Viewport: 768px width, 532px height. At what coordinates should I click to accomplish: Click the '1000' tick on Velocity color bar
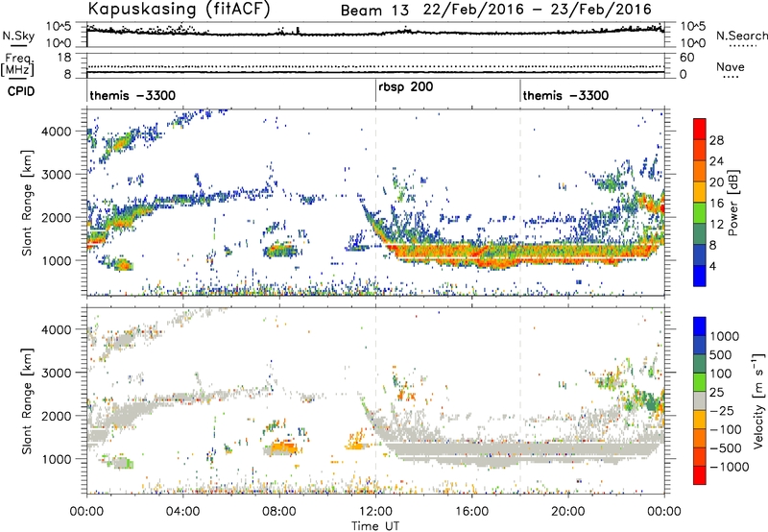click(724, 336)
